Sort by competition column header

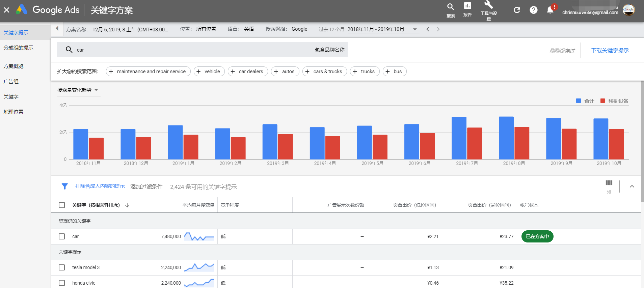[230, 205]
